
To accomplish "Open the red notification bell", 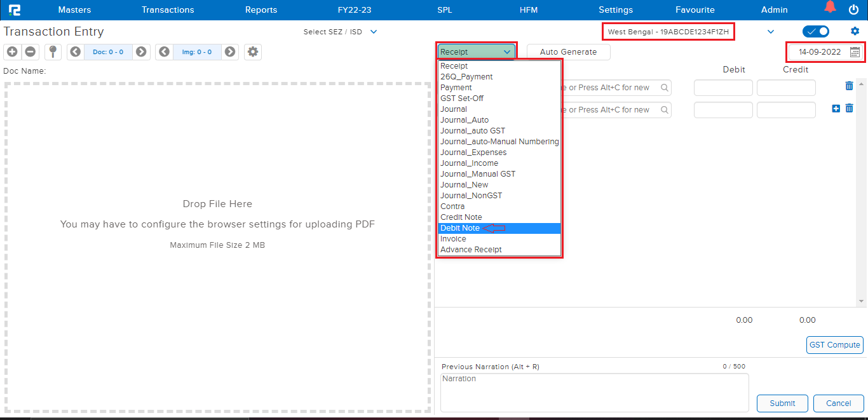I will (830, 8).
